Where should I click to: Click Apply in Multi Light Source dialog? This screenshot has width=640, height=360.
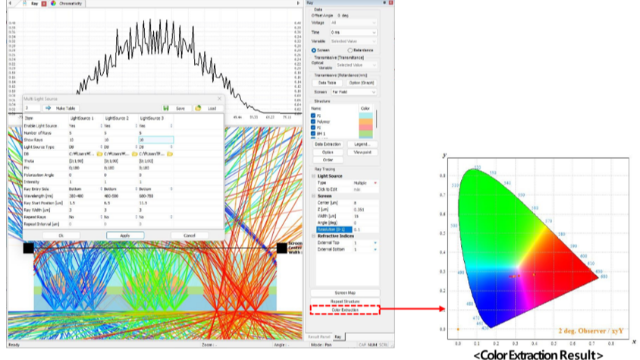[x=125, y=236]
